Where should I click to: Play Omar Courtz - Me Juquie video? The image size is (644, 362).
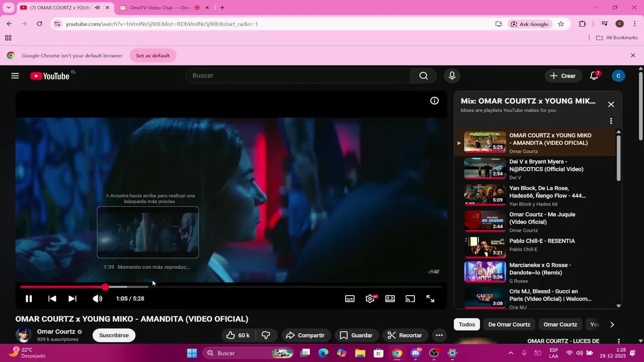535,222
